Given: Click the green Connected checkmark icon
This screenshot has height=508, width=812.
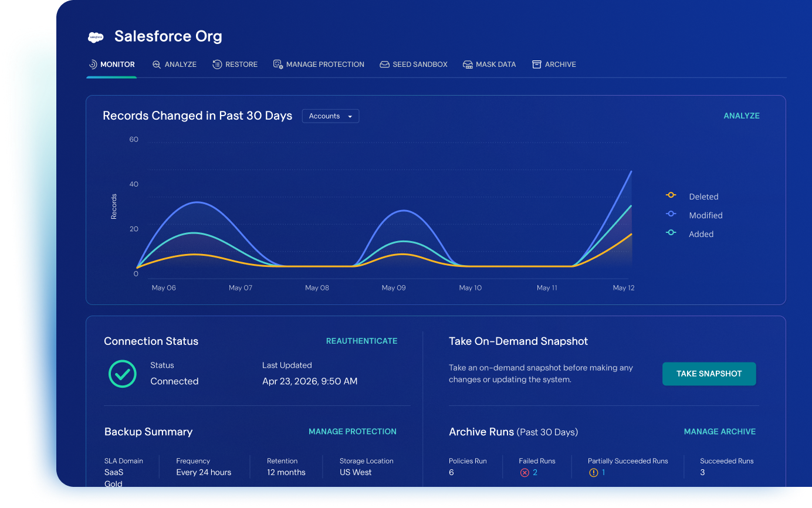Looking at the screenshot, I should pos(123,374).
